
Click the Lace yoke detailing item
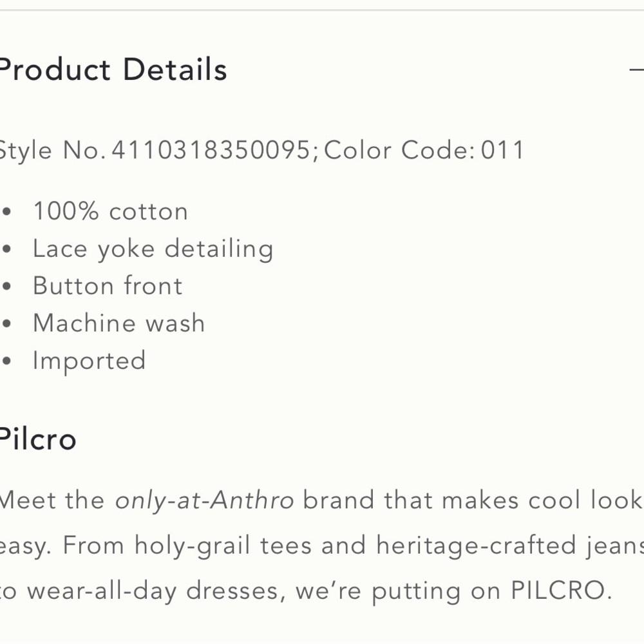tap(153, 249)
